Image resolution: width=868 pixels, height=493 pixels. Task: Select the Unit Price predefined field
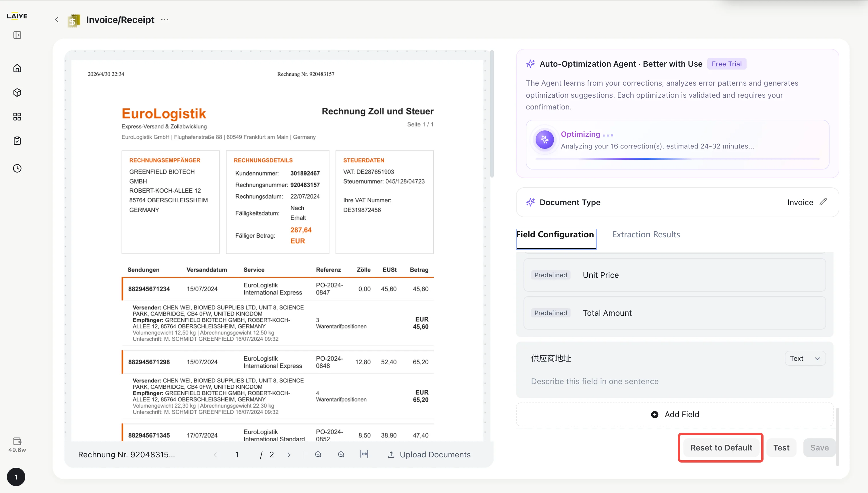click(675, 275)
